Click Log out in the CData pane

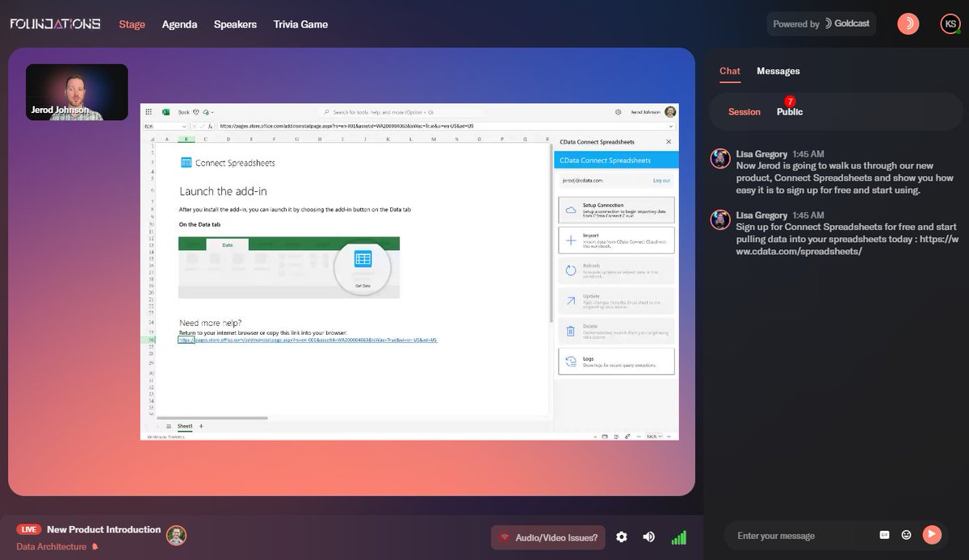pyautogui.click(x=661, y=181)
